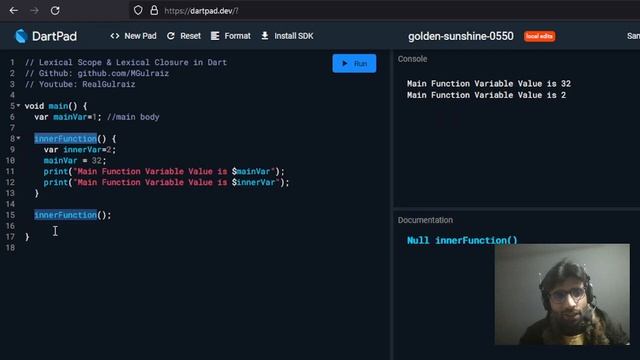Click the DartPad logo icon
This screenshot has height=360, width=640.
pyautogui.click(x=21, y=36)
